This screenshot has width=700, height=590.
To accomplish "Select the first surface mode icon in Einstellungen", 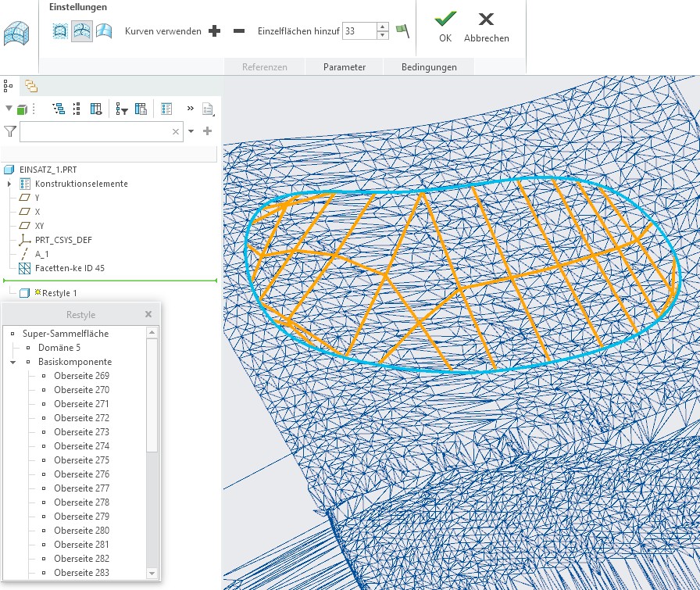I will [x=60, y=31].
